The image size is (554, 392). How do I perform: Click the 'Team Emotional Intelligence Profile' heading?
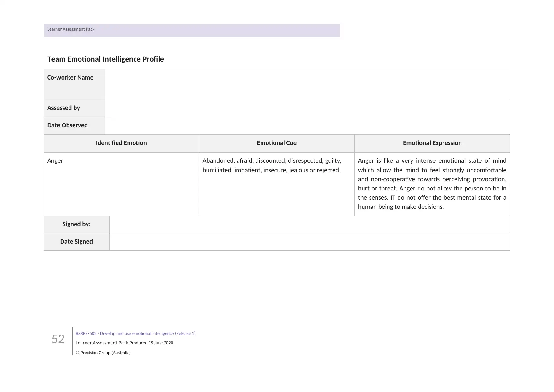coord(105,59)
